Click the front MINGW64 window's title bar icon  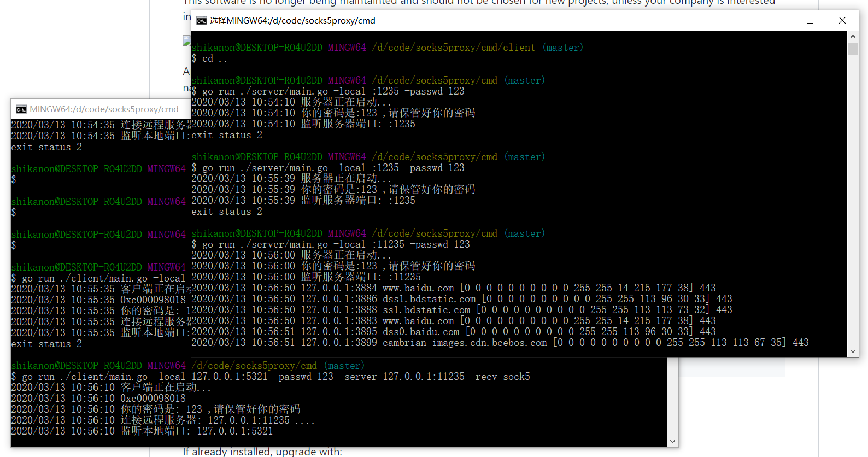pyautogui.click(x=201, y=21)
